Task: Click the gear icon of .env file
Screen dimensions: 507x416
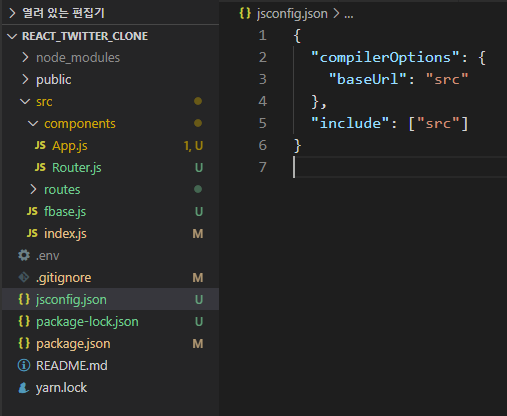Action: (24, 255)
